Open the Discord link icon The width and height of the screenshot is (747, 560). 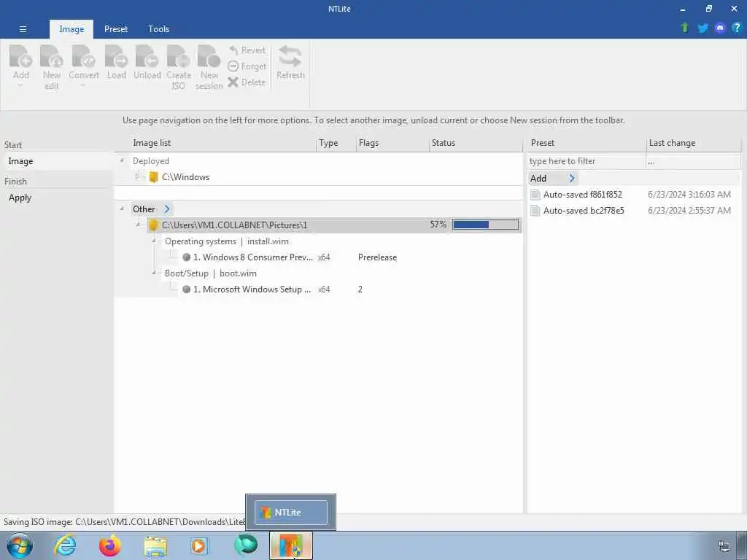720,28
